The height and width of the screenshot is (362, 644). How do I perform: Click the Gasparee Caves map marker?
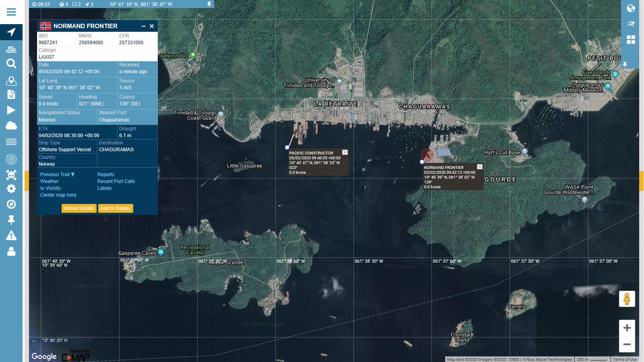pos(161,253)
